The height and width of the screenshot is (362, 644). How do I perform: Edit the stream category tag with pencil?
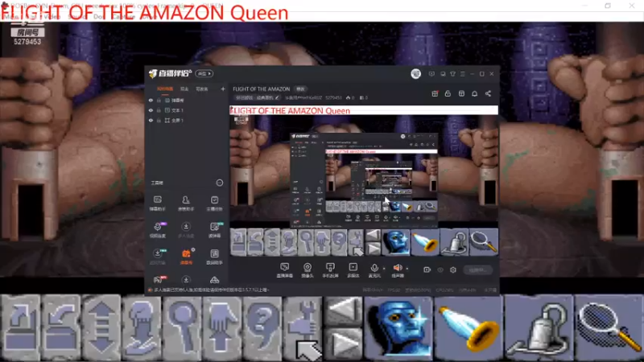pyautogui.click(x=278, y=97)
